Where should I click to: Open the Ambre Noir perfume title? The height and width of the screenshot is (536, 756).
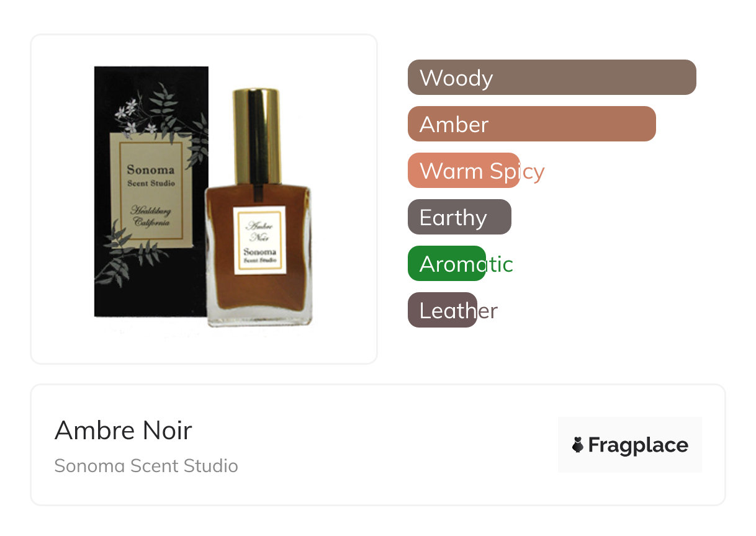click(124, 430)
